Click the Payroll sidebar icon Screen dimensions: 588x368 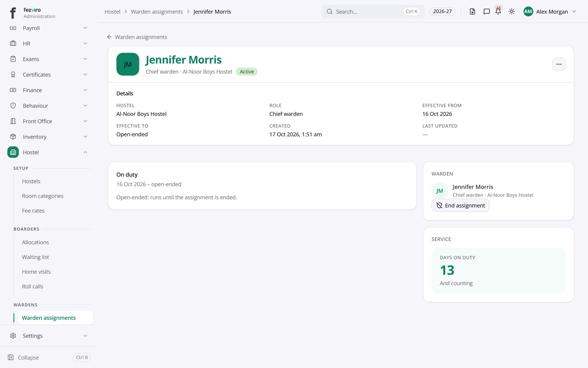(13, 28)
